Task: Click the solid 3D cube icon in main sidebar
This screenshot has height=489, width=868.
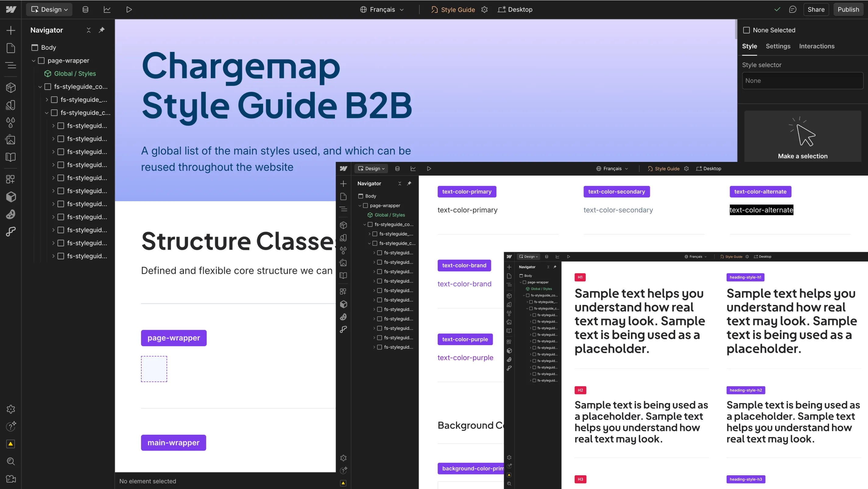Action: coord(11,197)
